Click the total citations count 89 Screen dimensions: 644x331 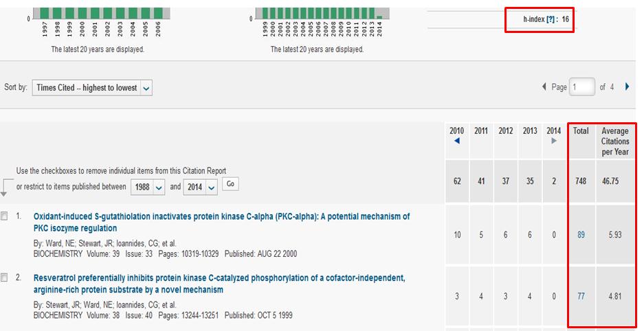point(581,235)
